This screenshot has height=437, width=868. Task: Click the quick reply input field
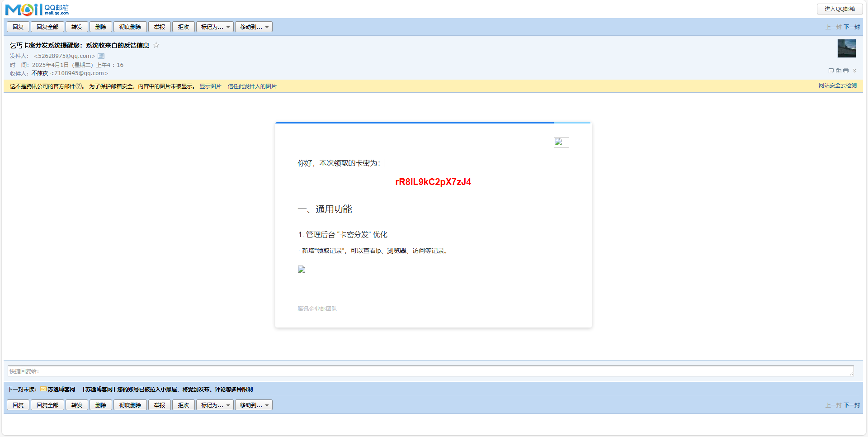click(x=429, y=370)
